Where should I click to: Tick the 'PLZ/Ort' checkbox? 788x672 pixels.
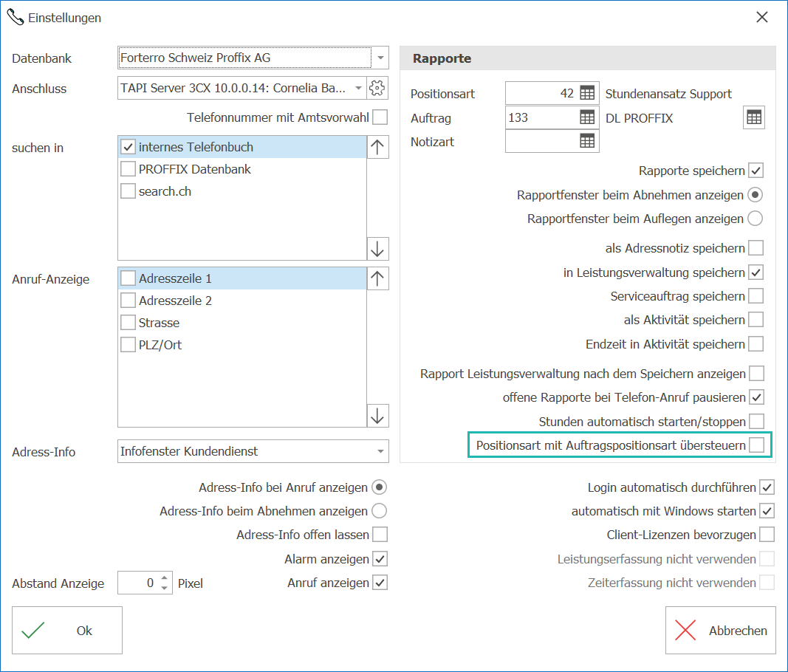(129, 345)
